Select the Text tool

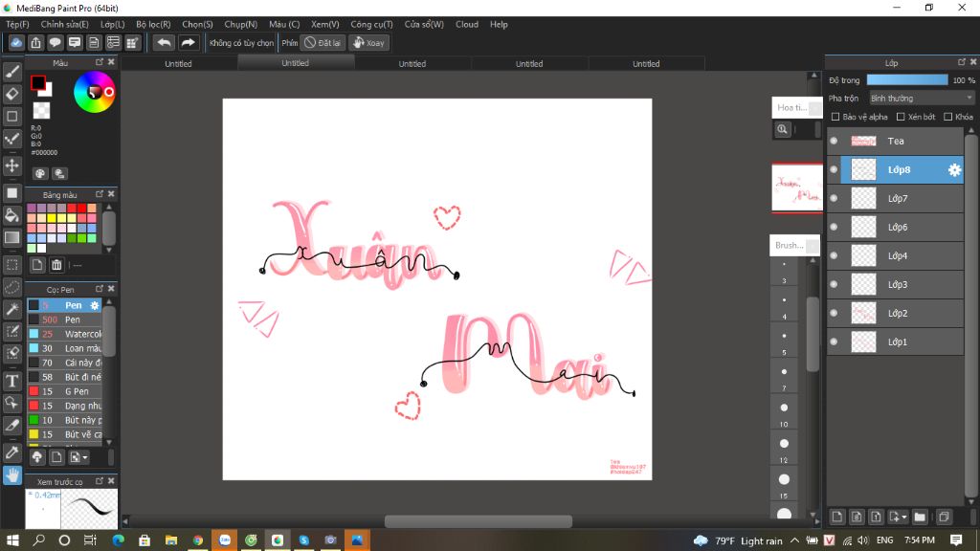(x=11, y=381)
